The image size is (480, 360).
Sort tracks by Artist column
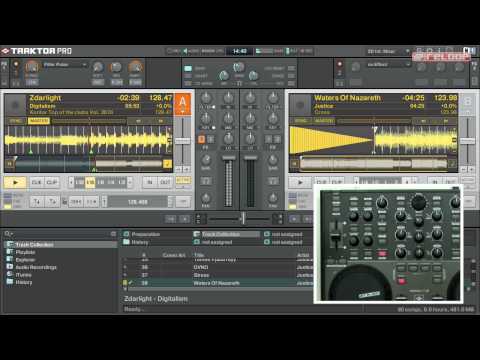[303, 255]
